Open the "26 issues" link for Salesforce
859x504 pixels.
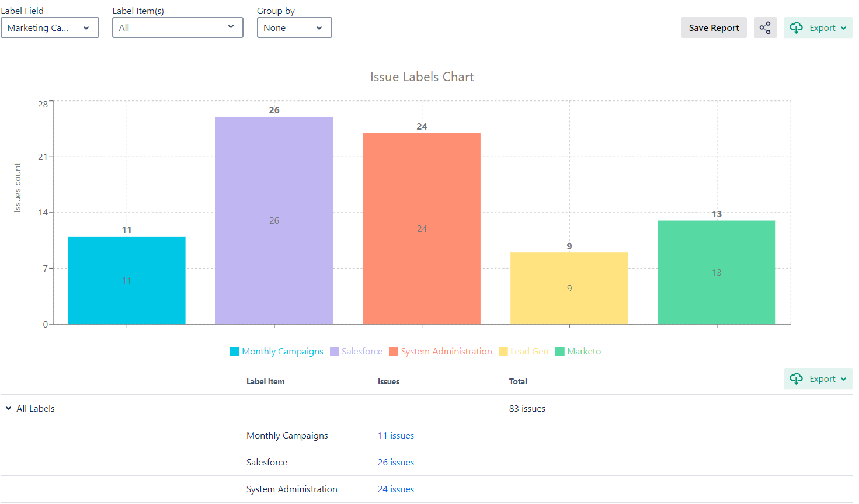click(x=396, y=462)
